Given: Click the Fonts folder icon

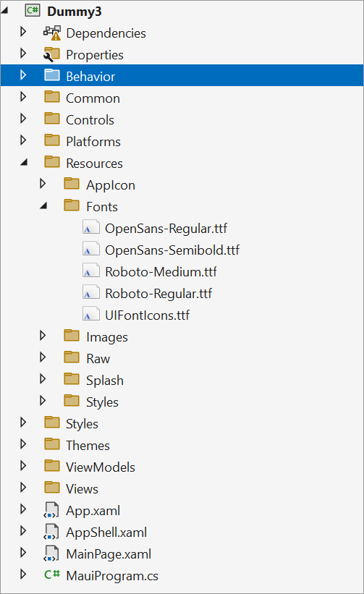Looking at the screenshot, I should click(72, 205).
